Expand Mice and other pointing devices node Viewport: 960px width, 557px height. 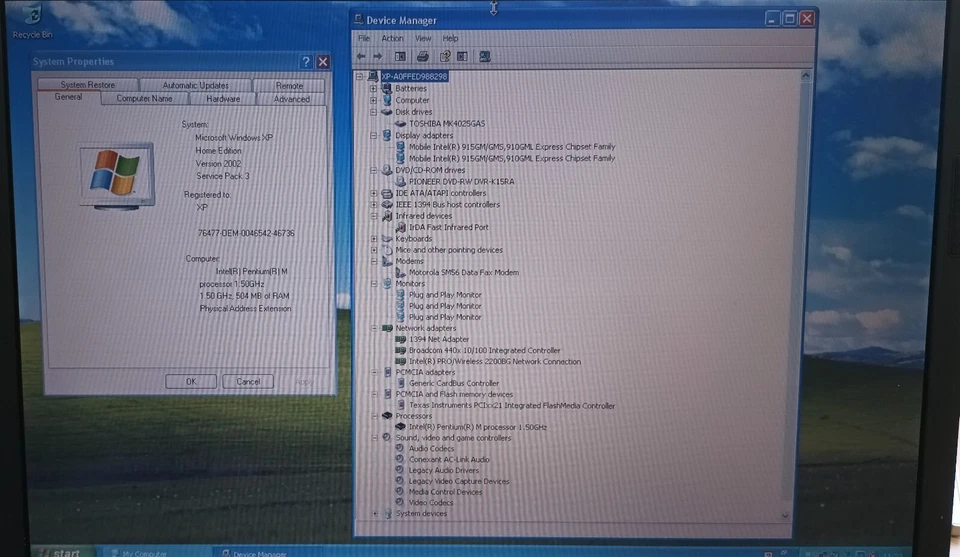(373, 250)
